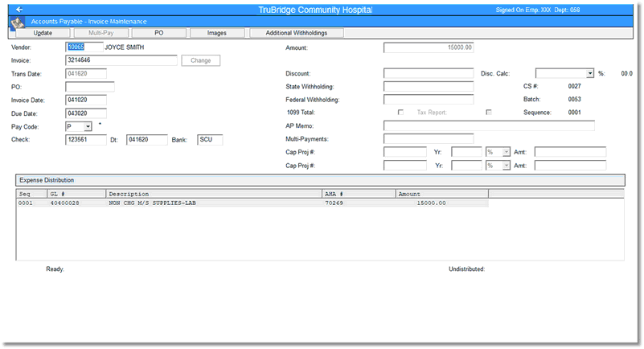
Task: Open the second Cap Proj percent dropdown
Action: (506, 166)
